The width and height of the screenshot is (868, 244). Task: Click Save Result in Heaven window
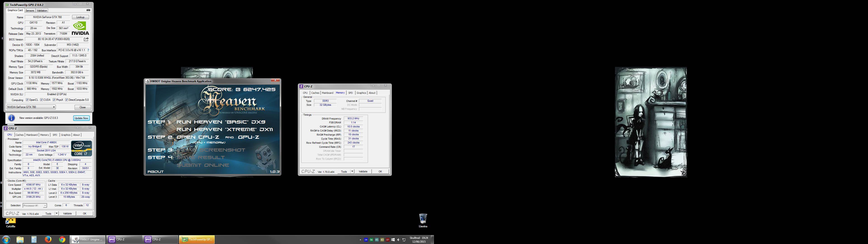(200, 157)
